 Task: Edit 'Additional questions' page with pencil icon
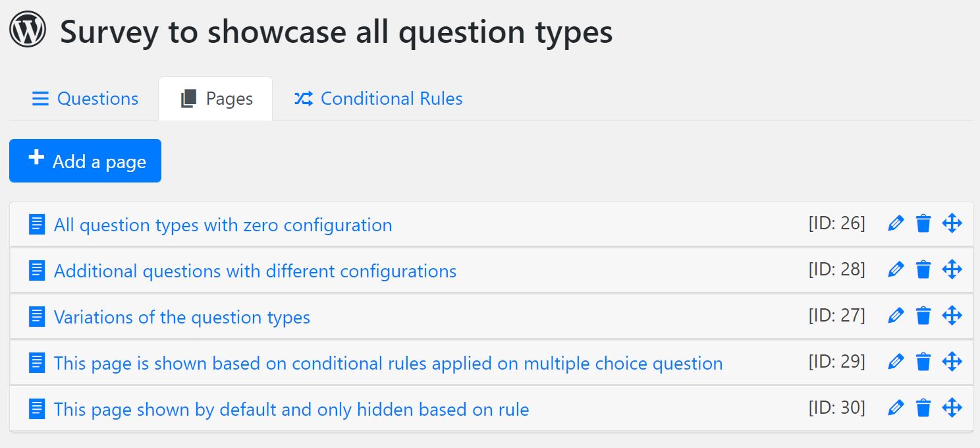pyautogui.click(x=896, y=269)
